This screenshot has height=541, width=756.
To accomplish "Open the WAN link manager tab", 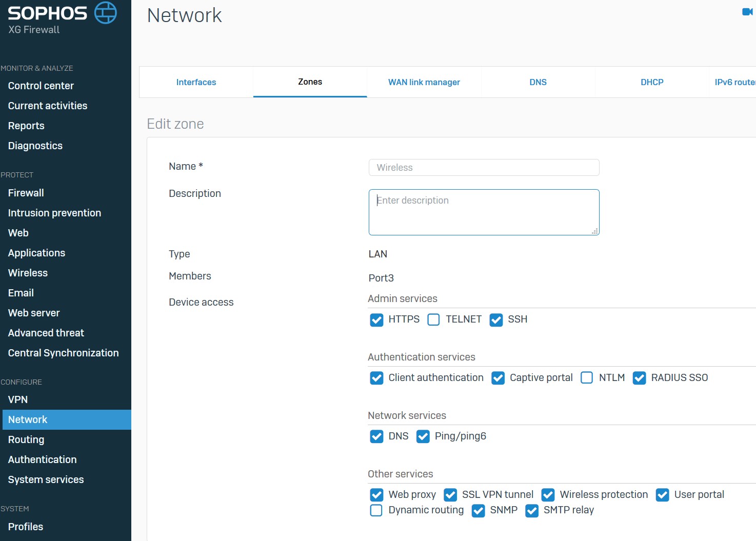I will click(424, 82).
